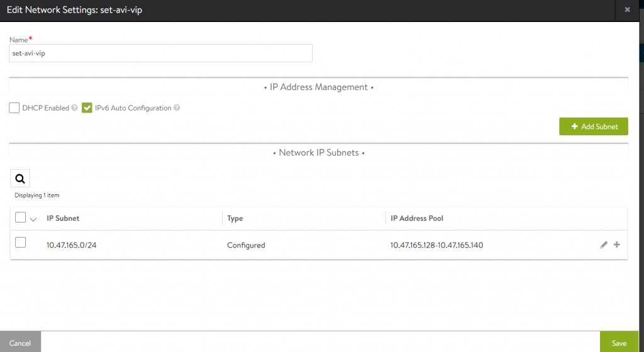Click the IP Address Pool column header

(x=418, y=218)
